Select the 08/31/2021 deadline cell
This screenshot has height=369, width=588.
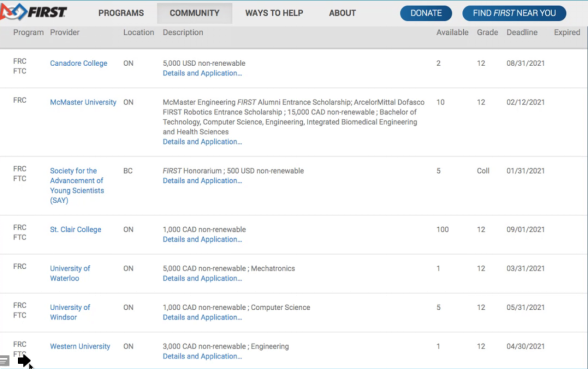click(x=525, y=63)
